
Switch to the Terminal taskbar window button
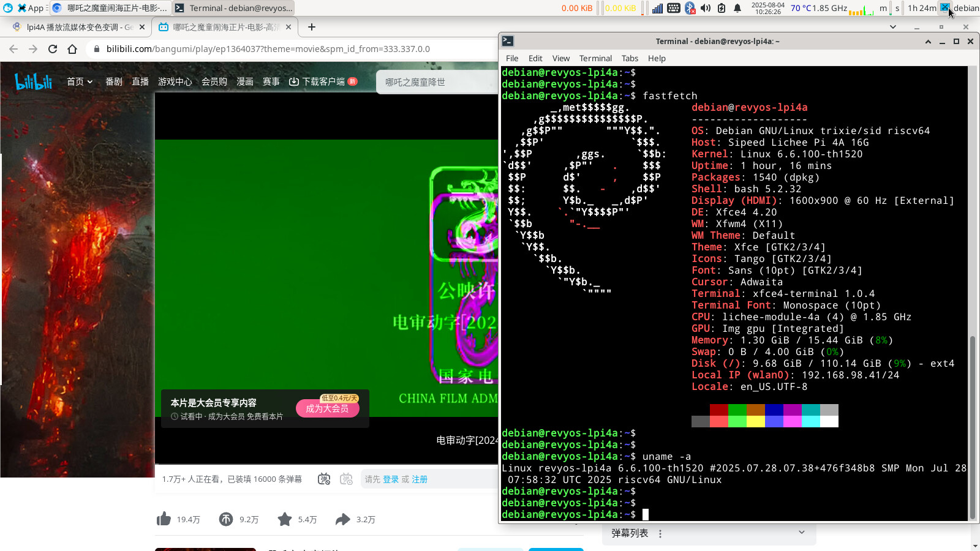[233, 8]
